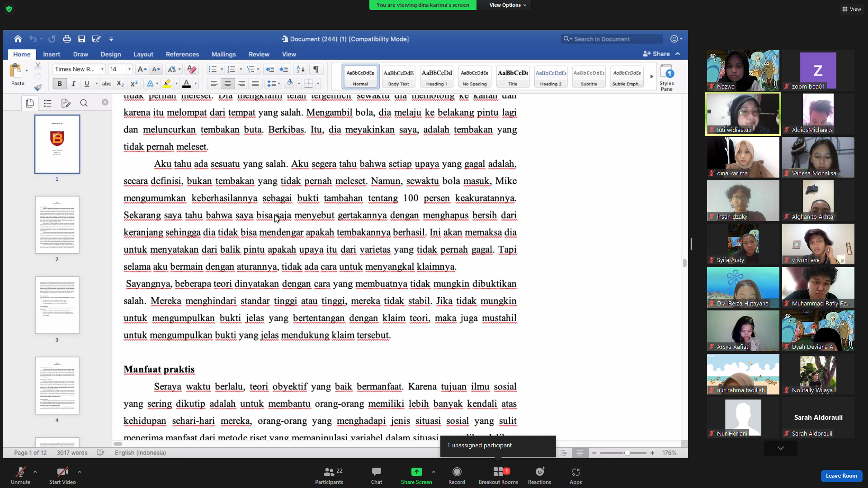The image size is (868, 488).
Task: Switch to the Insert tab
Action: click(x=52, y=54)
